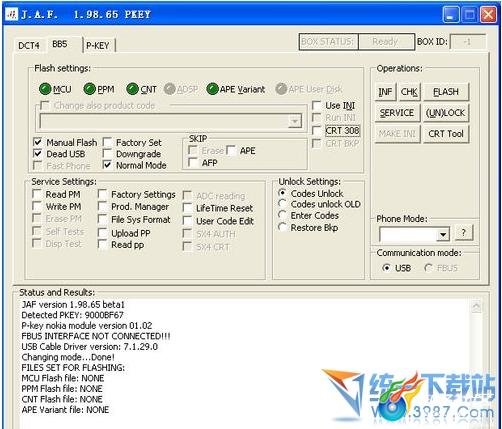This screenshot has width=502, height=429.
Task: Check the Factory Settings service option
Action: click(102, 194)
